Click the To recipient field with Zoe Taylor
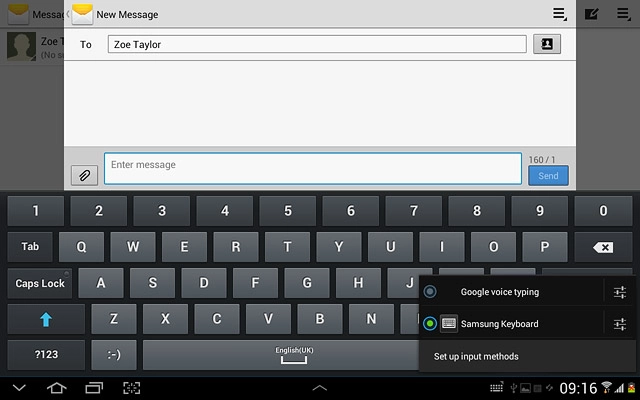The width and height of the screenshot is (640, 400). tap(317, 44)
